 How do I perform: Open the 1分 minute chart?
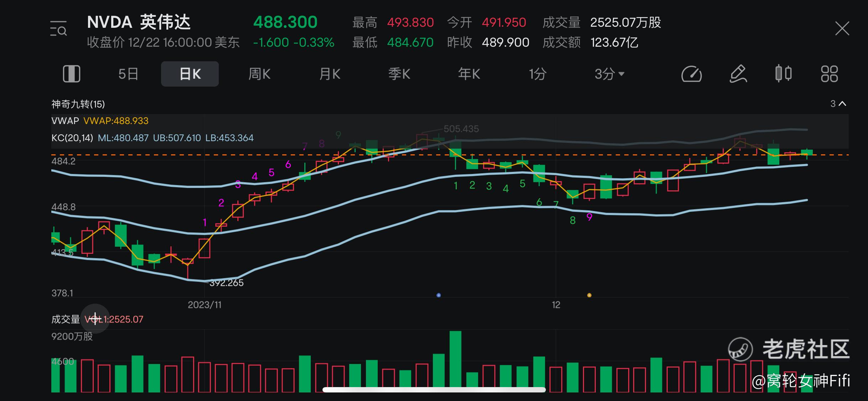pyautogui.click(x=537, y=74)
